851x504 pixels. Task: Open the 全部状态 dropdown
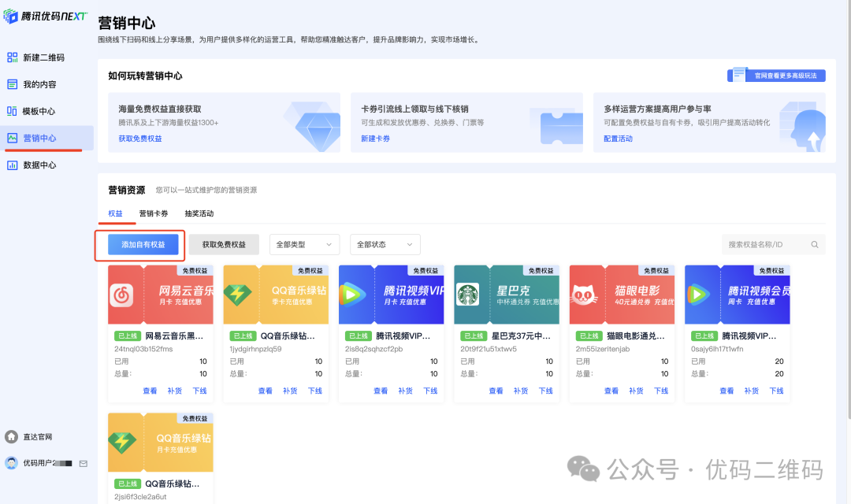[x=385, y=245]
